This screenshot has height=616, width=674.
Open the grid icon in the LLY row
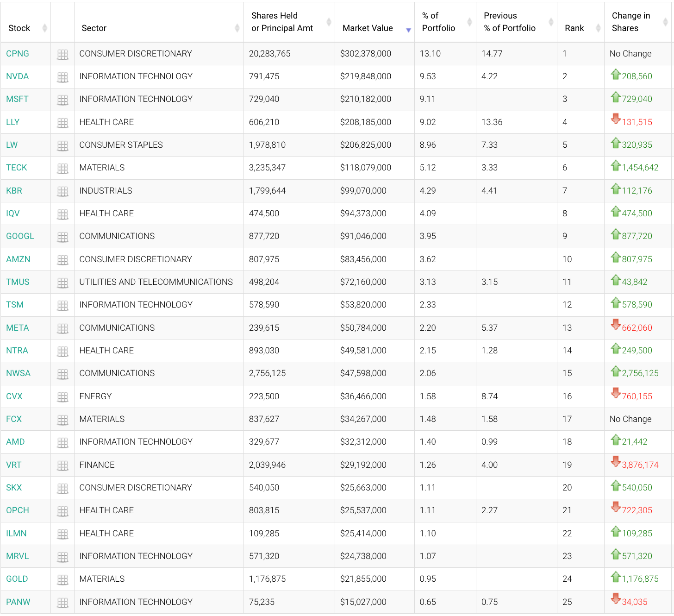click(62, 123)
